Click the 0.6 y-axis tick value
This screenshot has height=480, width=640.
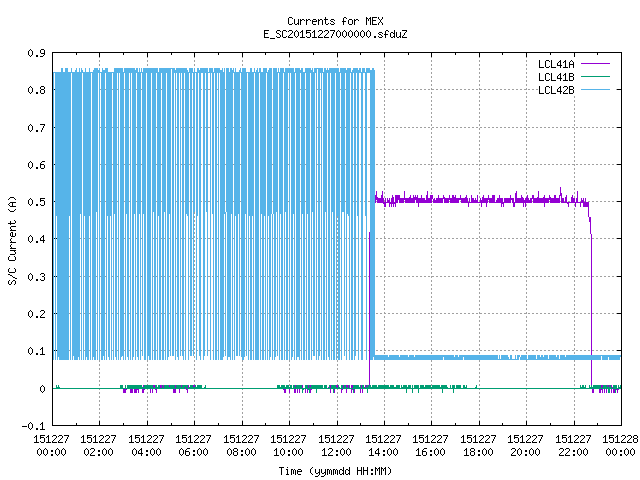tap(36, 165)
